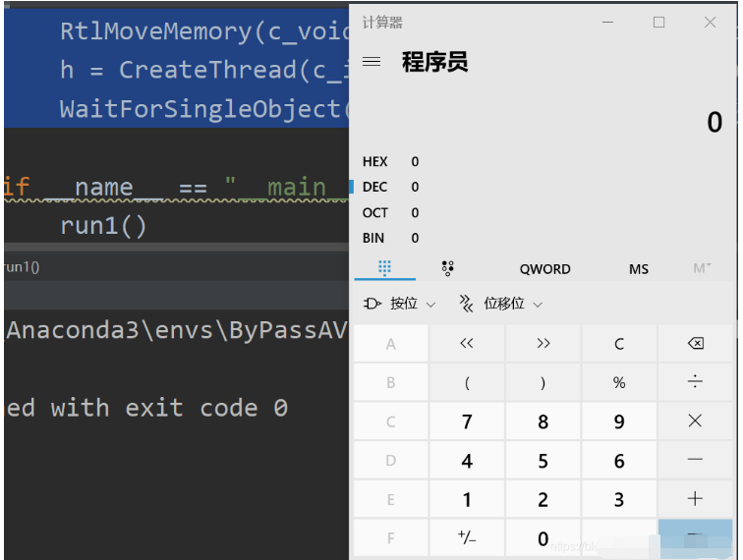Store value with MS memory button
This screenshot has width=743, height=560.
[x=638, y=269]
